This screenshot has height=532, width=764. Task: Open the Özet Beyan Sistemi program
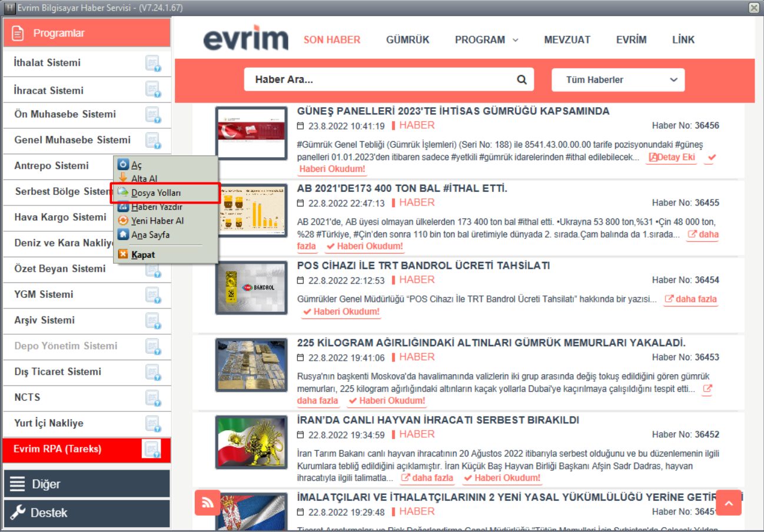(x=60, y=268)
